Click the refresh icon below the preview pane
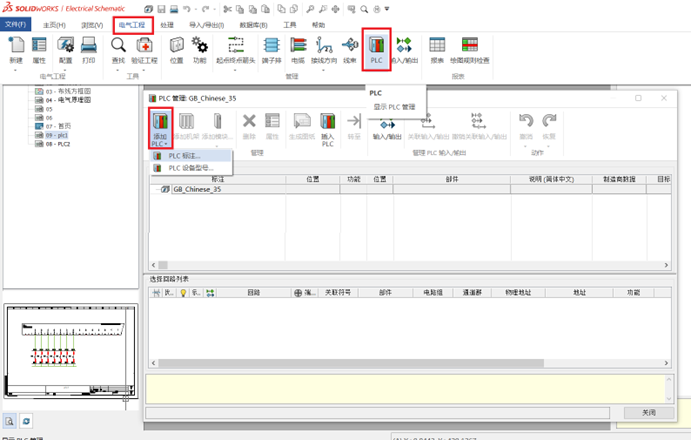Viewport: 691px width, 440px height. (x=26, y=421)
